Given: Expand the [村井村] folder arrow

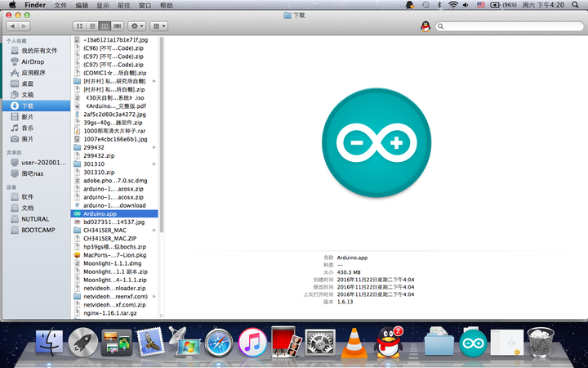Looking at the screenshot, I should click(154, 81).
